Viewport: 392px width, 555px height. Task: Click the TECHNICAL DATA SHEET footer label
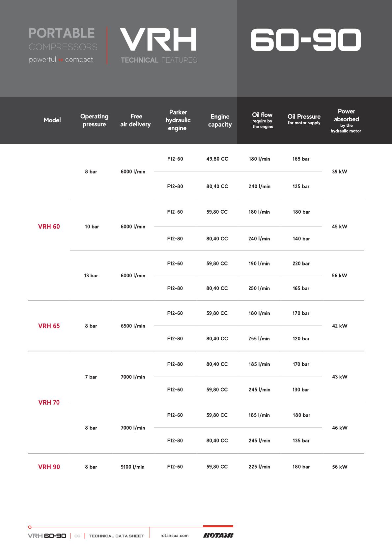pos(116,536)
